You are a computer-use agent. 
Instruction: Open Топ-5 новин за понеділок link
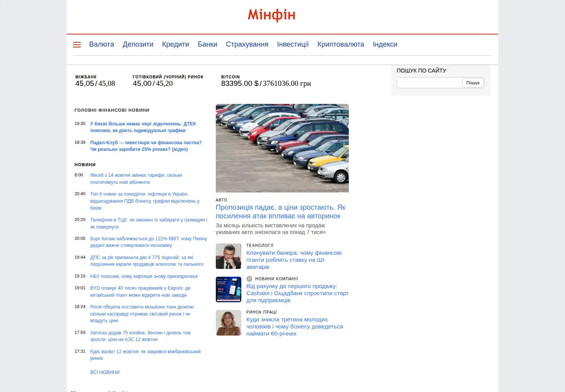point(145,201)
